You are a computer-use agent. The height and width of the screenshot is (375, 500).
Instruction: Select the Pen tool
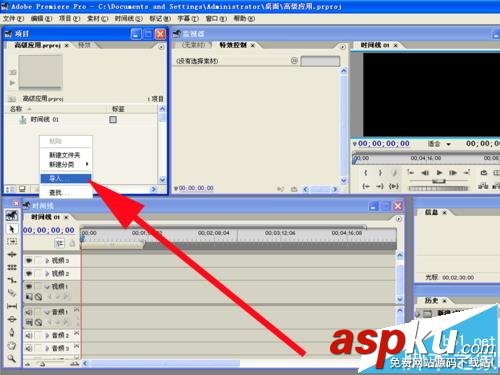(x=12, y=332)
